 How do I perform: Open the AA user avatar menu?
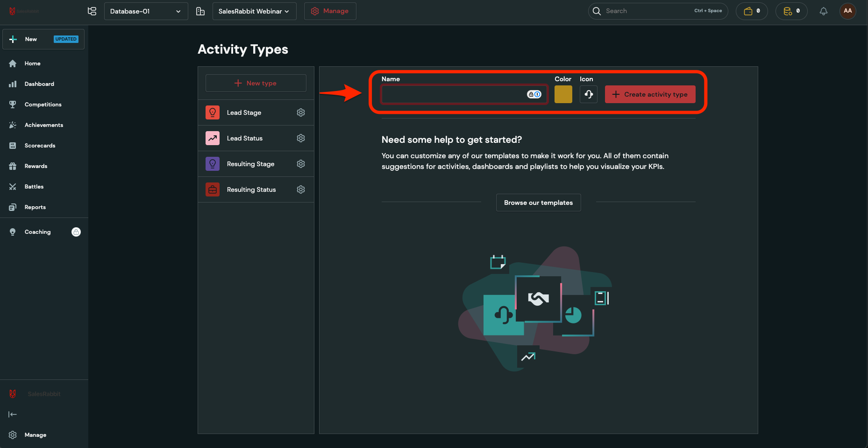click(847, 11)
